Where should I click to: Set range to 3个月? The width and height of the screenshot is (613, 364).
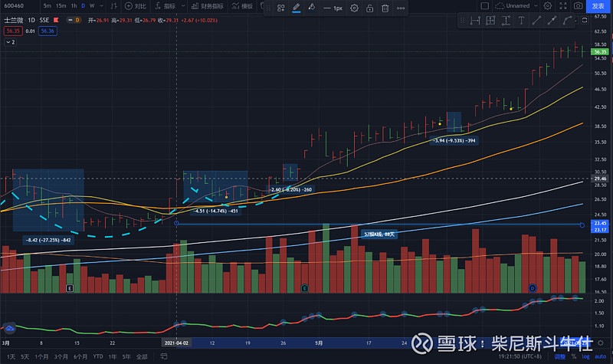pos(61,356)
